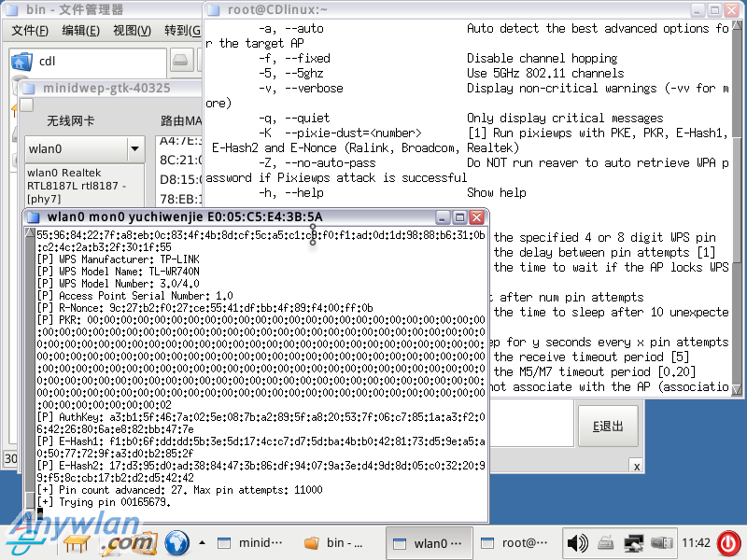Viewport: 747px width, 560px height.
Task: Click the R-Nonce line in wlan0 window
Action: [x=204, y=308]
